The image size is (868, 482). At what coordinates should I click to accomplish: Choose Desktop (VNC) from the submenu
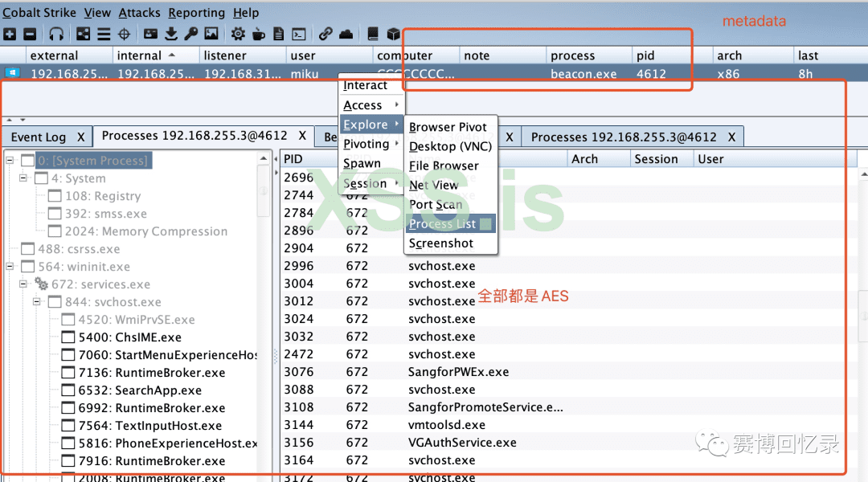(x=451, y=146)
